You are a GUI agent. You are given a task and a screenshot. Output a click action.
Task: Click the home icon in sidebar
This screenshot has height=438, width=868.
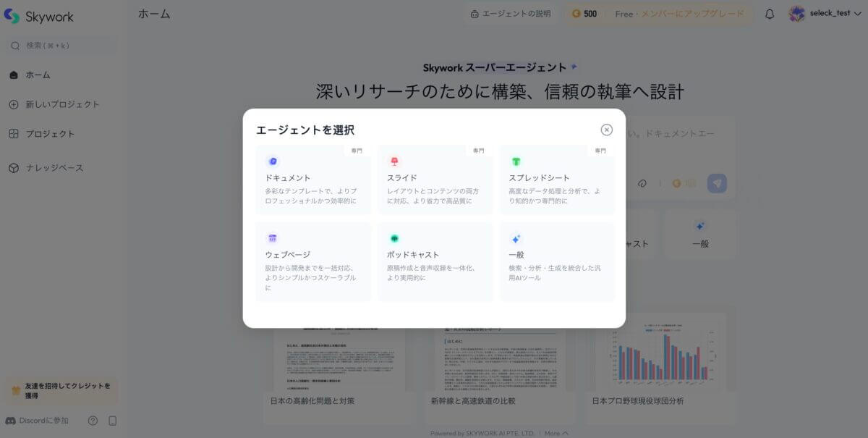14,75
